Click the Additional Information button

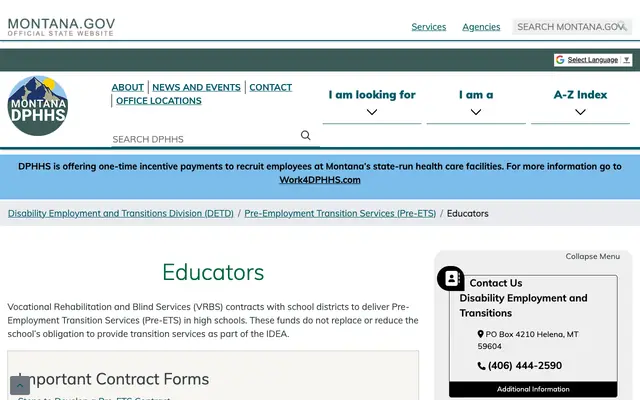(x=533, y=389)
